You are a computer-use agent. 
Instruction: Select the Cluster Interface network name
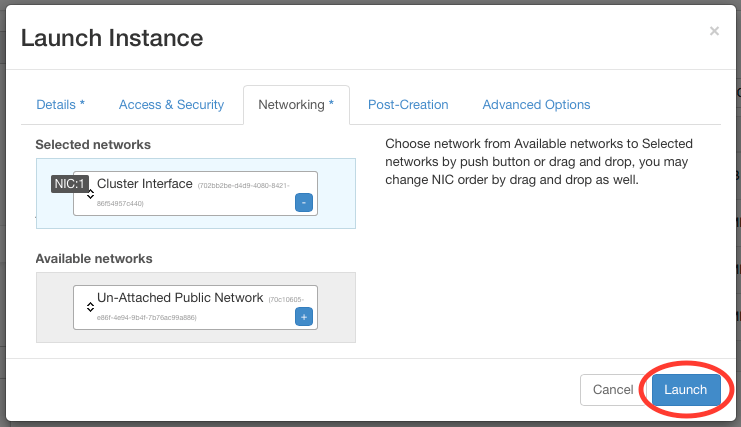point(144,184)
